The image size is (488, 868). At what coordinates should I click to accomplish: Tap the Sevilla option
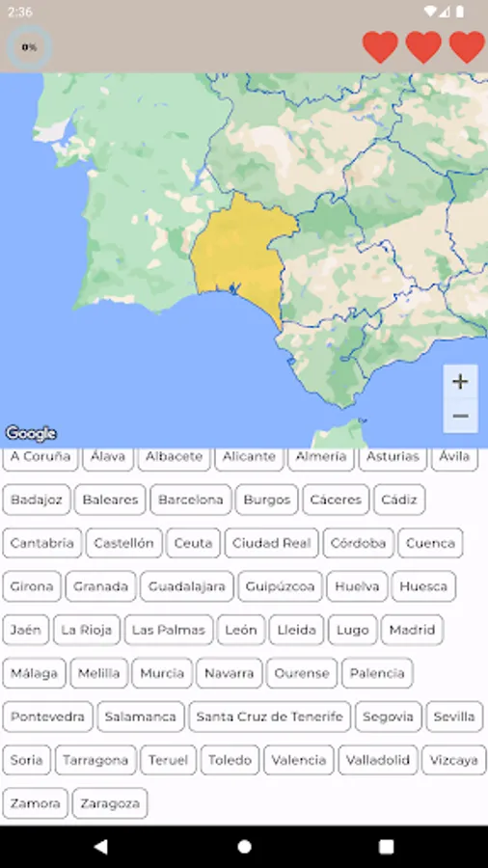tap(454, 717)
